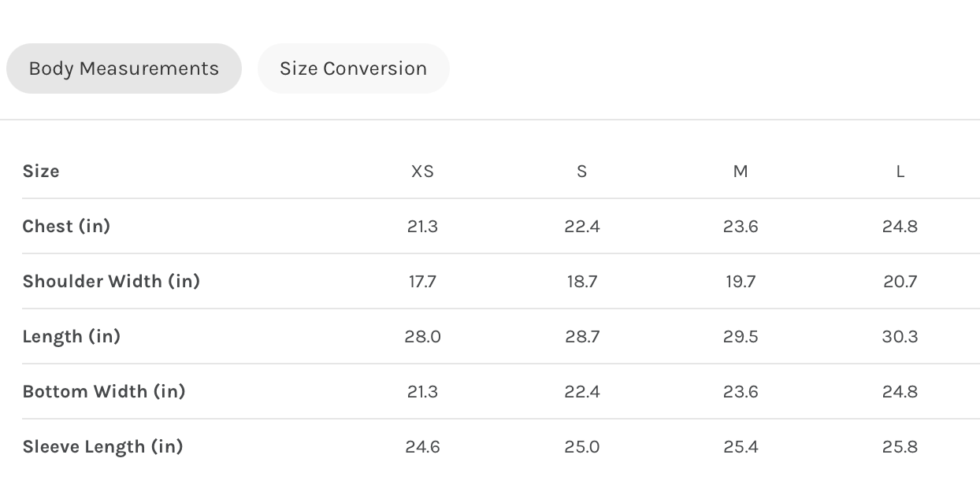Viewport: 980px width, 499px height.
Task: Click the Bottom Width (in) row label
Action: (x=104, y=392)
